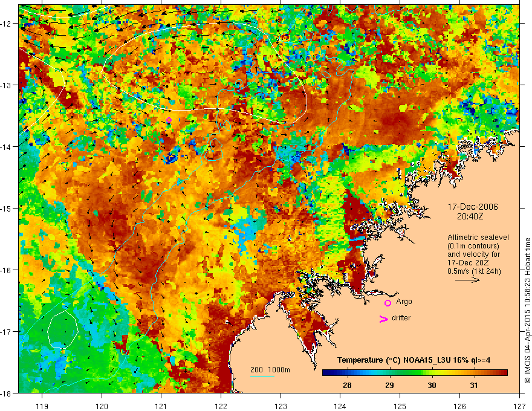Click the 20:40Z time label

click(x=470, y=216)
